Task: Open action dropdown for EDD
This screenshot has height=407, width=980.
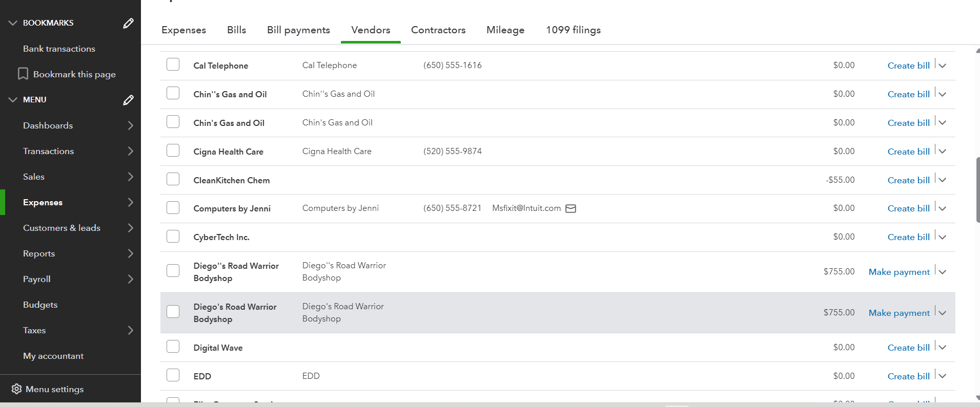Action: point(942,376)
